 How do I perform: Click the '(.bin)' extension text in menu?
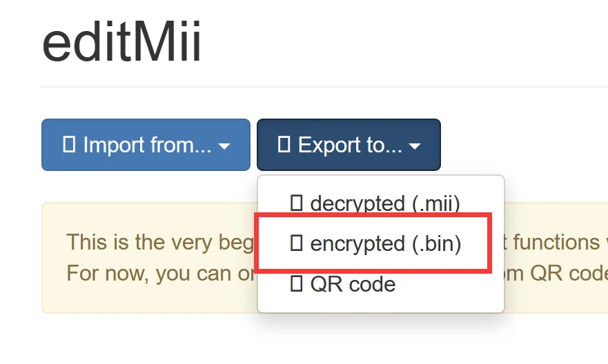435,243
